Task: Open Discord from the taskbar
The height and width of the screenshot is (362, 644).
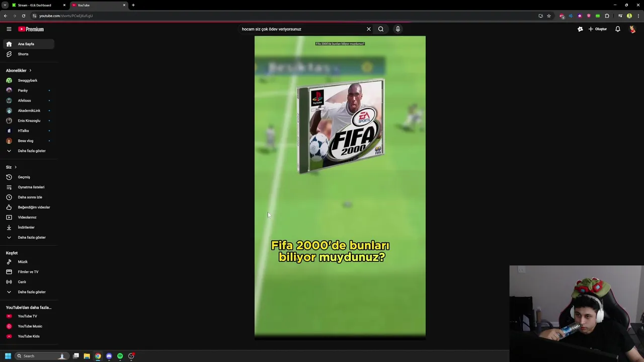Action: pos(109,356)
